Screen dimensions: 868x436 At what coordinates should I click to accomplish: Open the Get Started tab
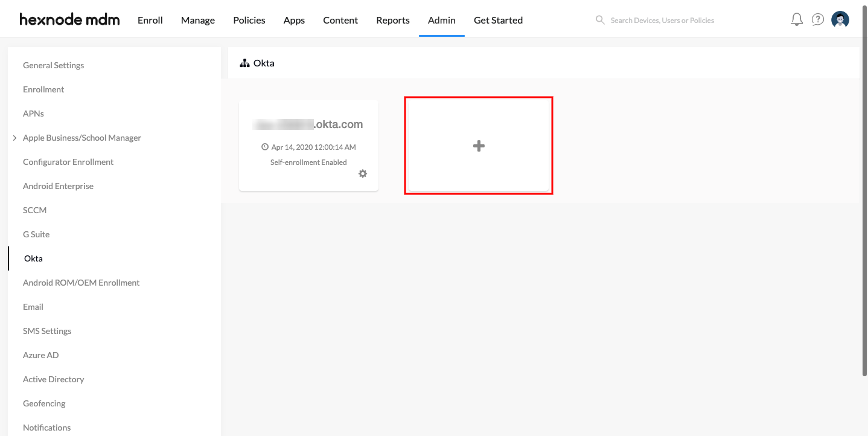pos(498,20)
